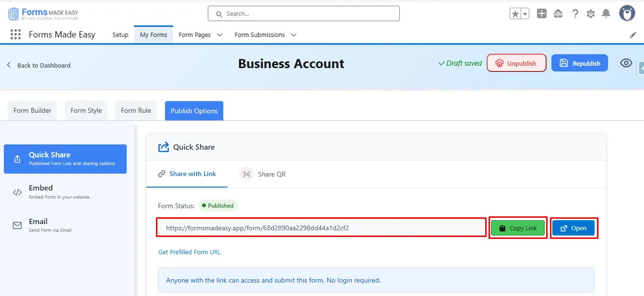
Task: Open the Setup gear icon
Action: pos(591,14)
